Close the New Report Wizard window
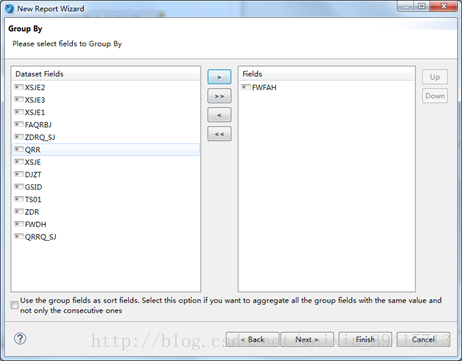The width and height of the screenshot is (462, 361). click(444, 6)
